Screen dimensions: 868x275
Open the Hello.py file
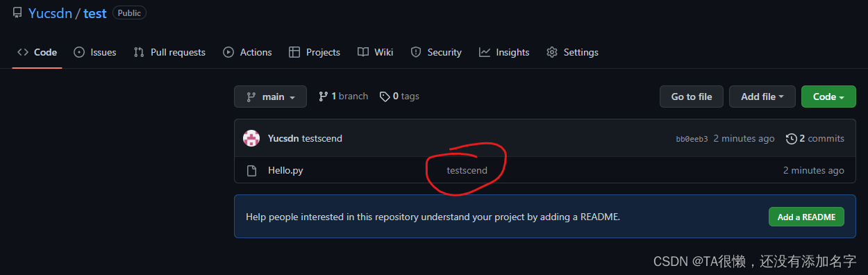285,170
